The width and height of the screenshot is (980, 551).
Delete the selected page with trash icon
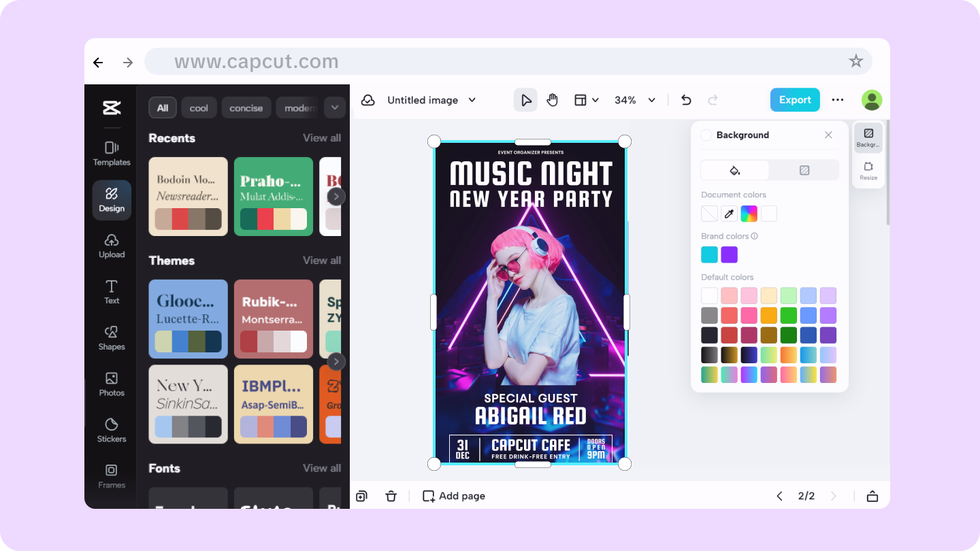(x=391, y=496)
